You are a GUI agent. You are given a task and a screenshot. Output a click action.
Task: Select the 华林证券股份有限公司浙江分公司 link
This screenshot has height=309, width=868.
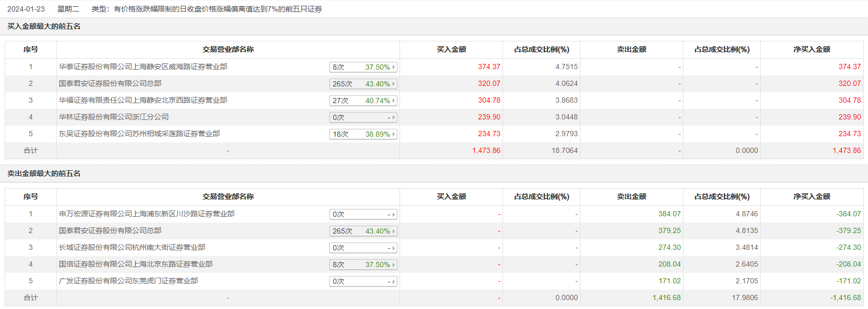[x=113, y=117]
